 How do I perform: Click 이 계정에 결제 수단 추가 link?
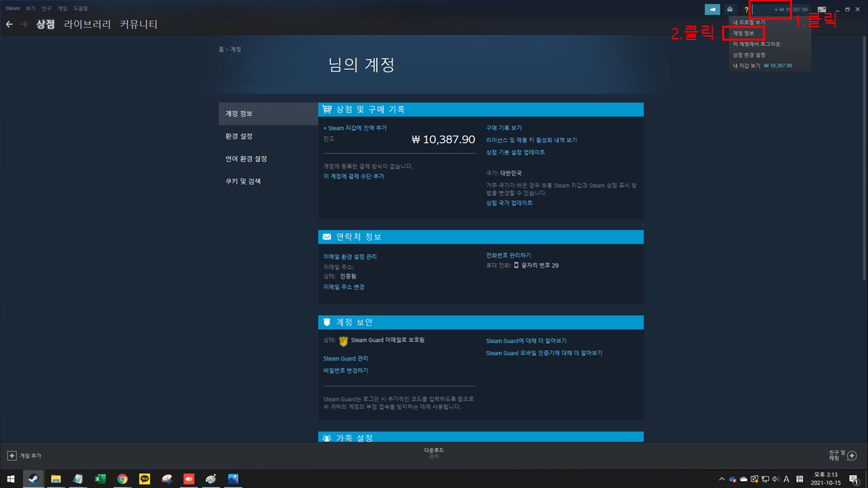click(x=353, y=176)
